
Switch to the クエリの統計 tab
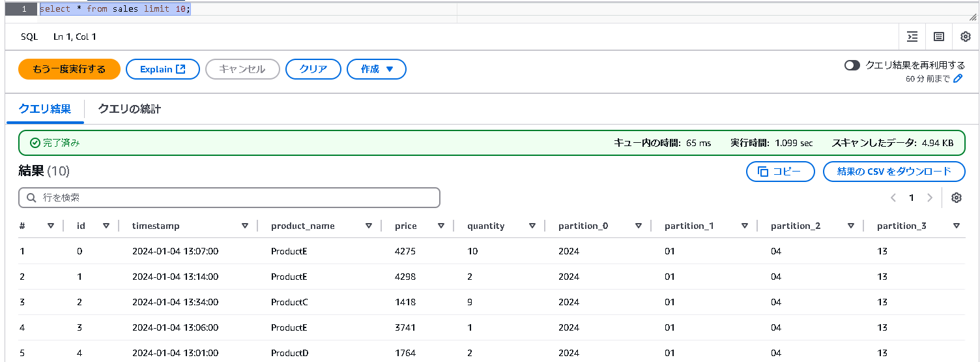click(x=129, y=109)
